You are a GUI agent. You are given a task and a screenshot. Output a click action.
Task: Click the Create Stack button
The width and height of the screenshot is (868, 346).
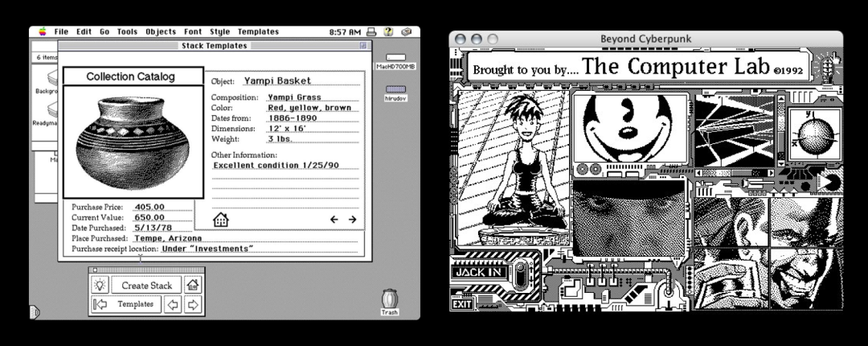(147, 285)
